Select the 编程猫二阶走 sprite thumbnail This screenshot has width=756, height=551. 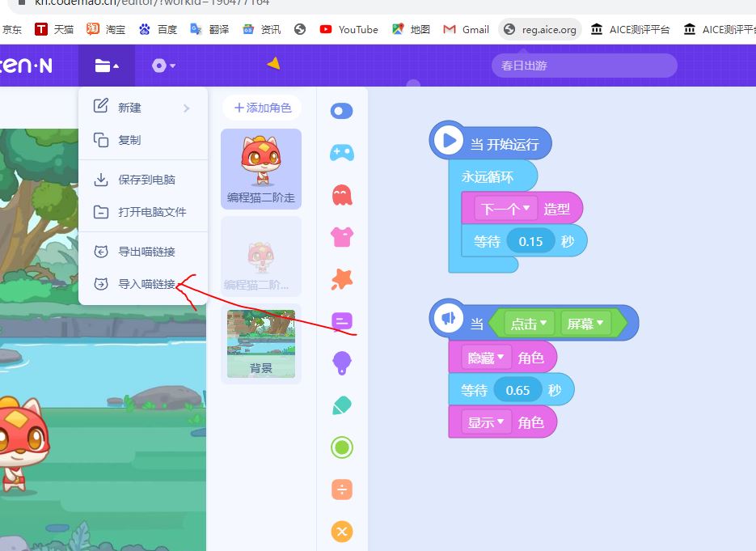[261, 169]
